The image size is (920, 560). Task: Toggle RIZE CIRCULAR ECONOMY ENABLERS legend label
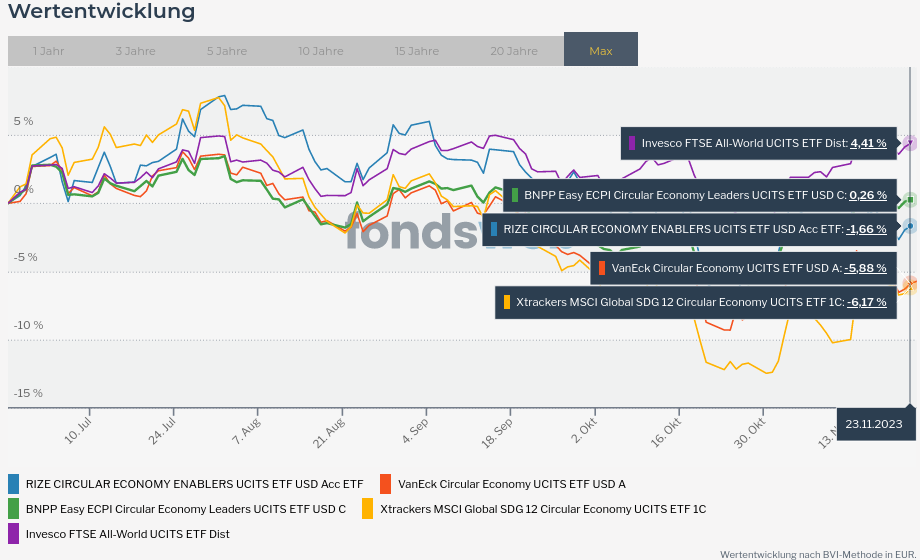(x=194, y=484)
